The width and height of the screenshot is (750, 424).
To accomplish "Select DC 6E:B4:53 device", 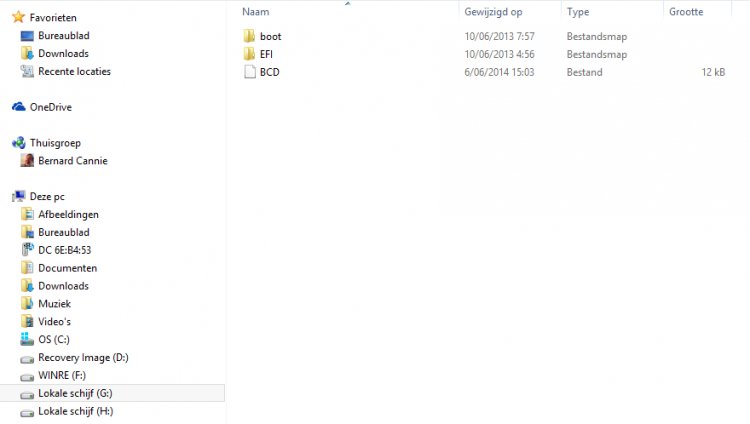I will click(65, 250).
